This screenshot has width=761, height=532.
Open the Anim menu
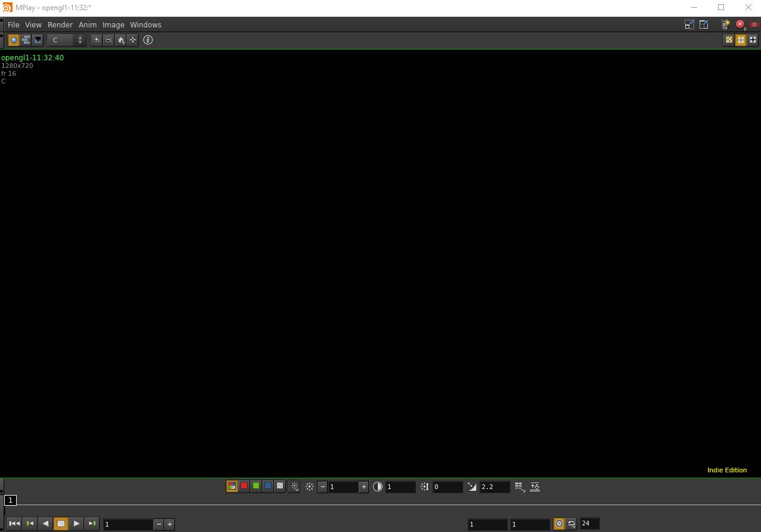pos(87,24)
